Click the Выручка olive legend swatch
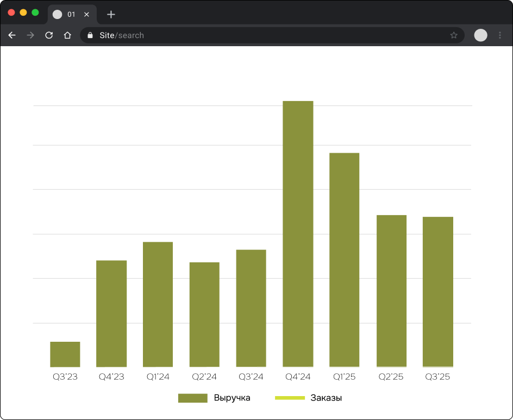Image resolution: width=513 pixels, height=420 pixels. pos(193,398)
